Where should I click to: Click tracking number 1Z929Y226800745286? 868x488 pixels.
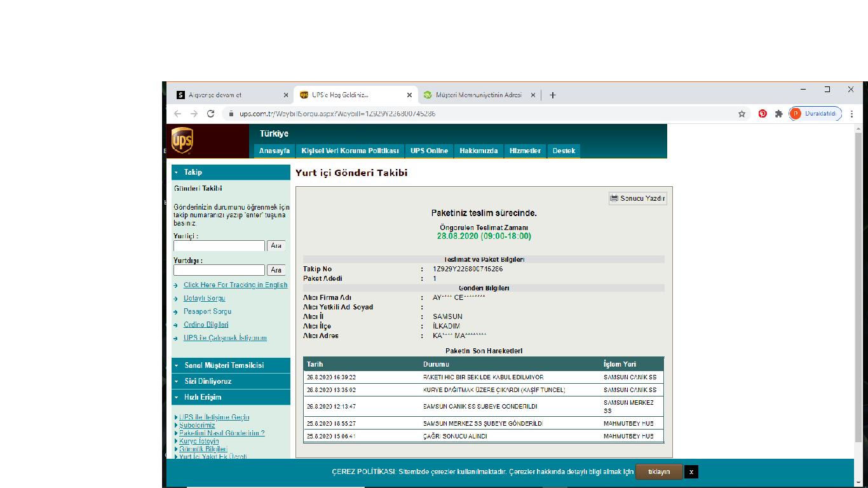coord(468,269)
